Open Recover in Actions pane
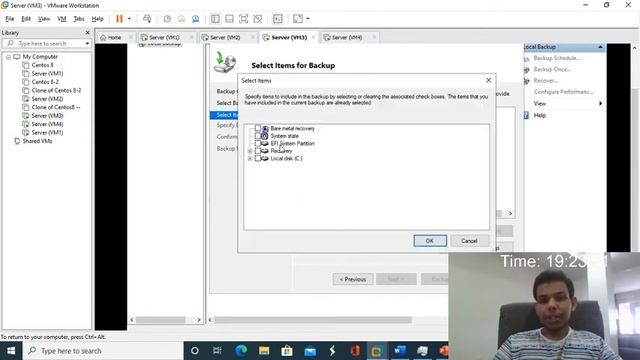 [x=546, y=80]
